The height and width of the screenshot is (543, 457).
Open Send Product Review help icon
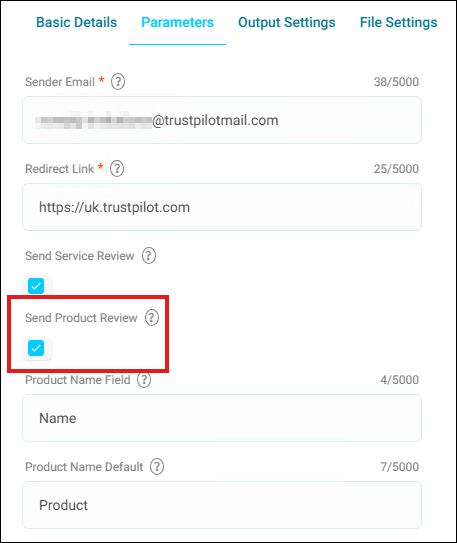click(x=152, y=318)
